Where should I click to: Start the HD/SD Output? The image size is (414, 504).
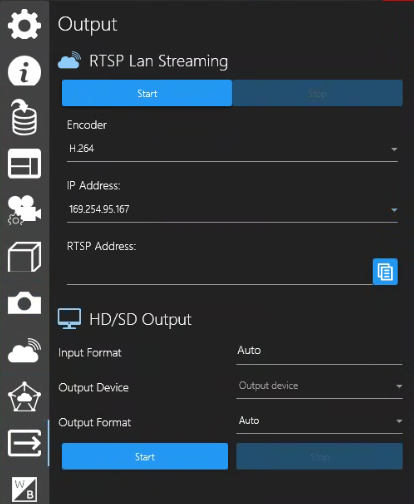pyautogui.click(x=145, y=456)
